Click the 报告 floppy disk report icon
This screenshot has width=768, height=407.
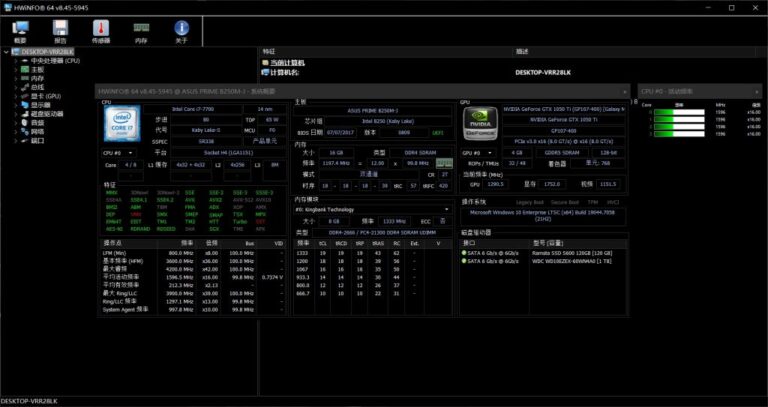point(61,32)
